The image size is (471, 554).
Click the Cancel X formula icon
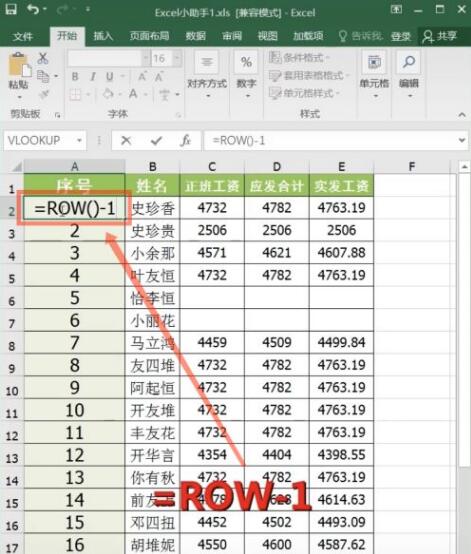coord(126,141)
